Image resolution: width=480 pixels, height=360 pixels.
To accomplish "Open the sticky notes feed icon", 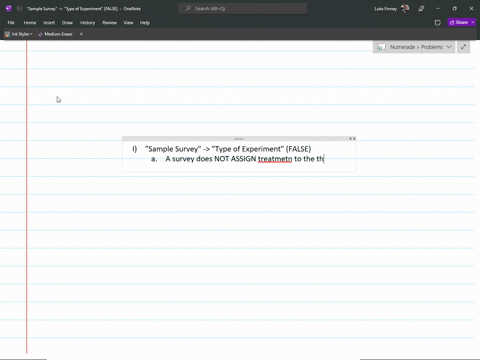I will coord(438,23).
